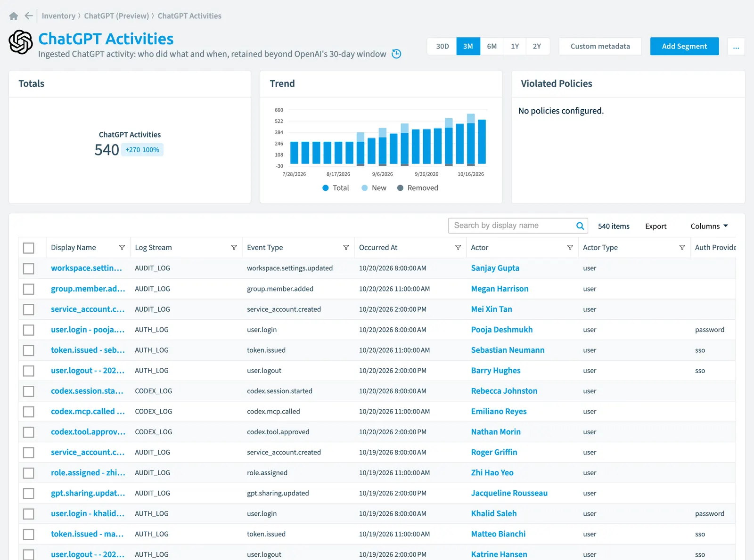This screenshot has width=754, height=560.
Task: Open Custom metadata
Action: click(x=600, y=46)
